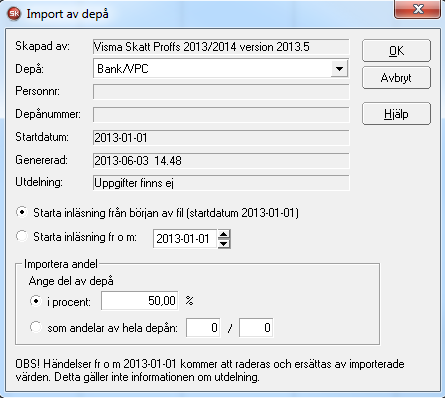Click the OK button
The height and width of the screenshot is (398, 445).
(396, 51)
